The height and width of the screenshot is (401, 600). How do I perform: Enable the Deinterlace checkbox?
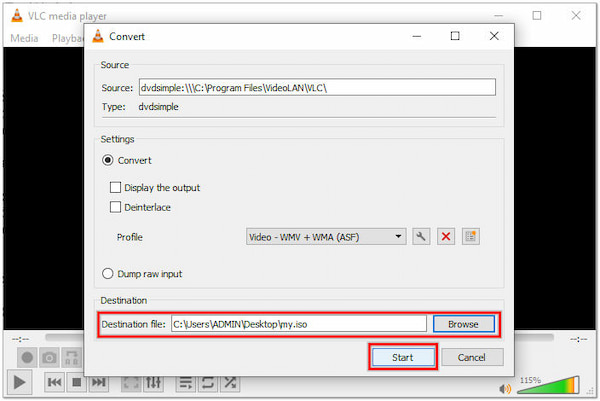(116, 207)
